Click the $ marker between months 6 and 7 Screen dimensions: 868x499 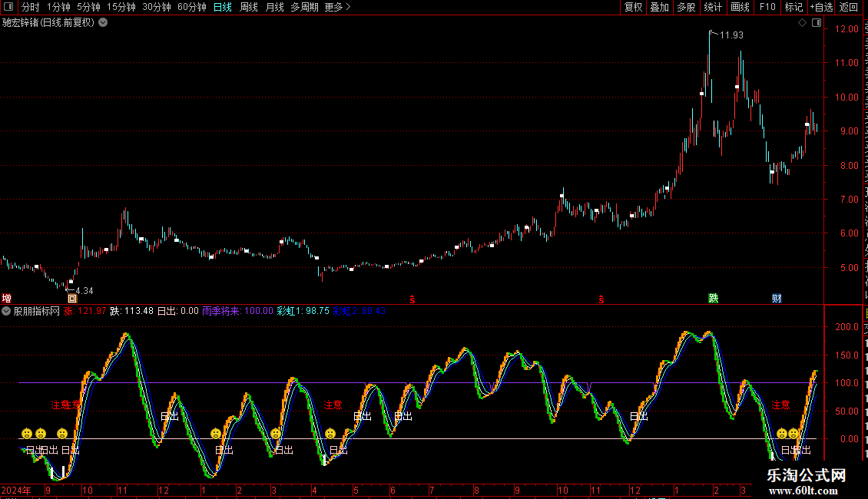pyautogui.click(x=412, y=299)
